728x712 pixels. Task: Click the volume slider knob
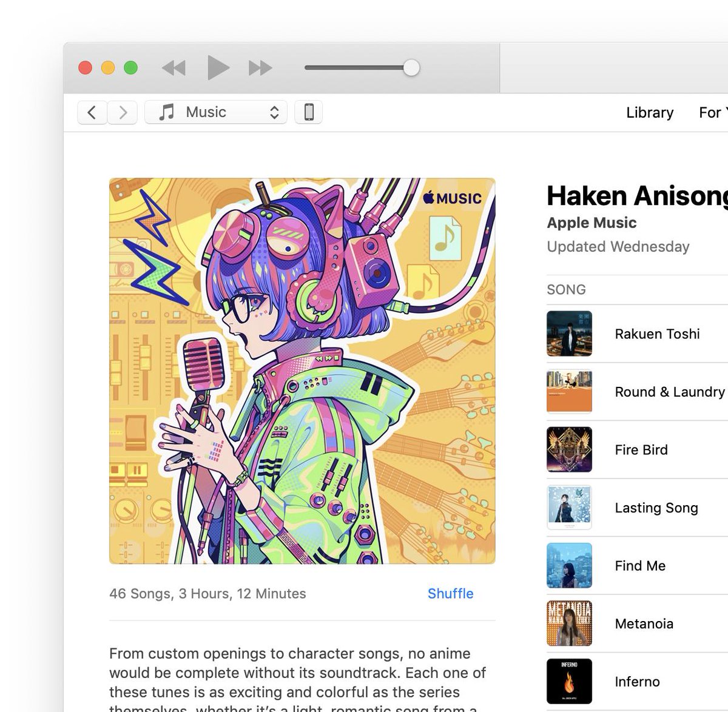[411, 67]
